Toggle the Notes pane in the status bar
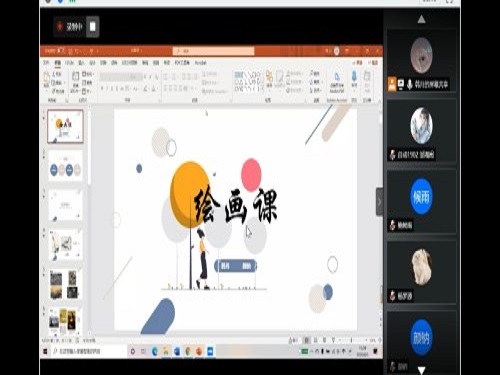This screenshot has height=375, width=500. pyautogui.click(x=293, y=340)
